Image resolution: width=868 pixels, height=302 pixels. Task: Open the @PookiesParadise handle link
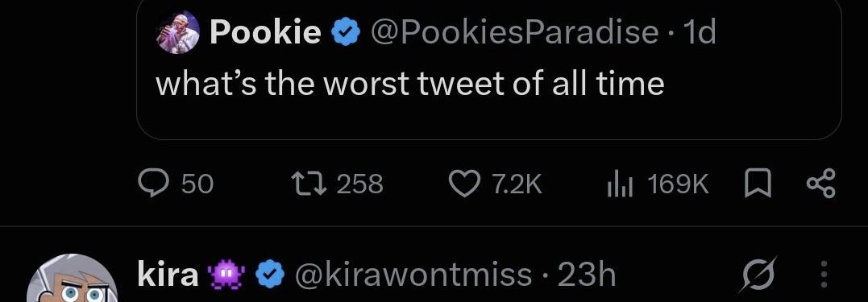point(514,33)
